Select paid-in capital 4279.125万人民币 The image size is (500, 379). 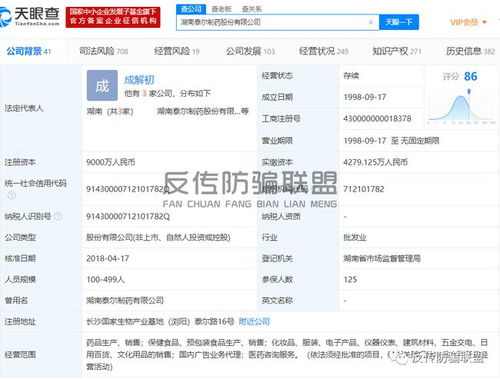click(376, 162)
